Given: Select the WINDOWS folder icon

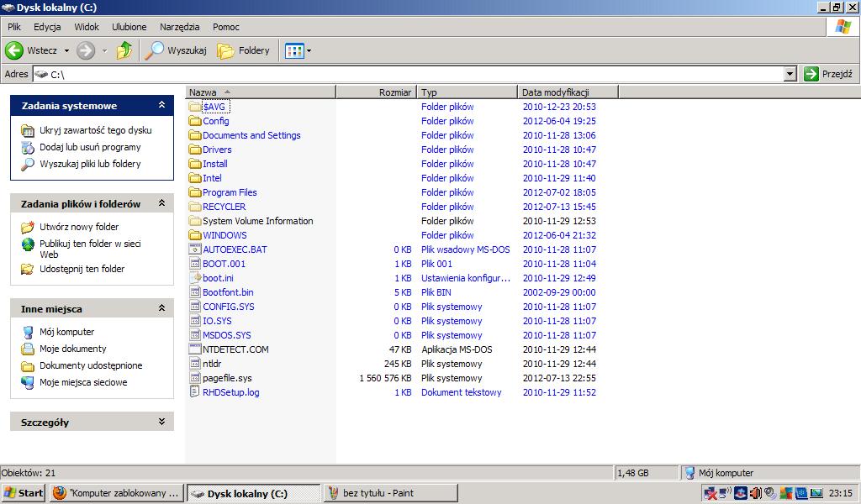Looking at the screenshot, I should 195,234.
